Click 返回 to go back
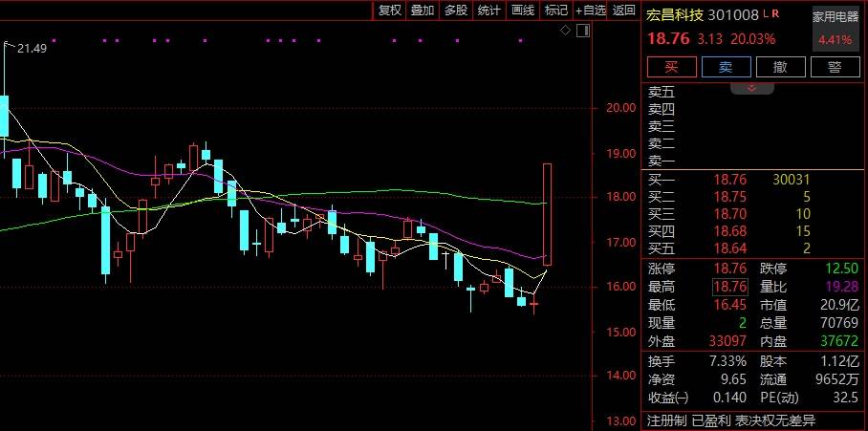This screenshot has width=868, height=431. click(x=624, y=11)
